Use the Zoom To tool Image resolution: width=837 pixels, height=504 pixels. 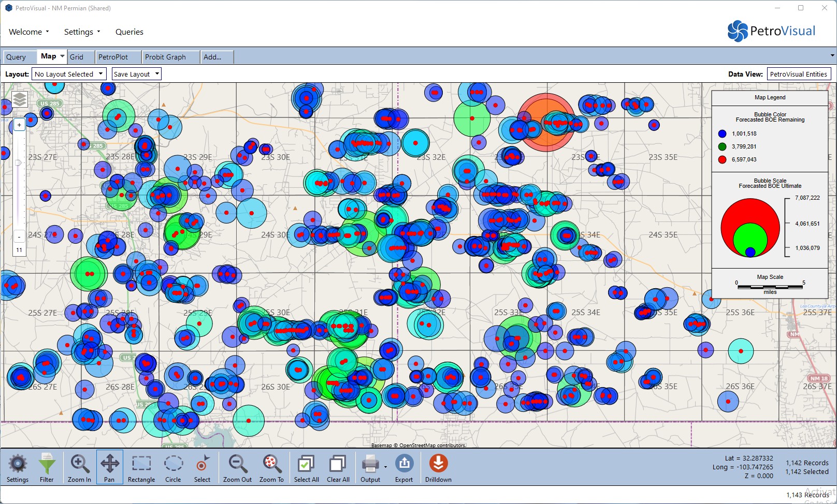pyautogui.click(x=271, y=467)
